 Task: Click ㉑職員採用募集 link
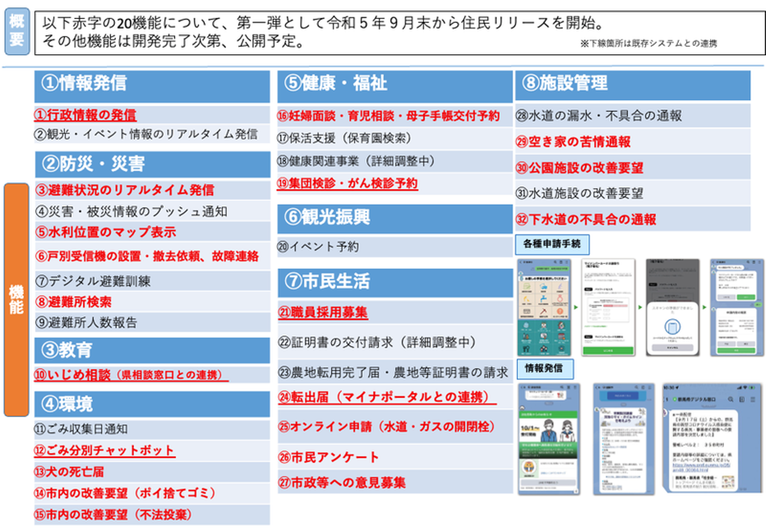click(323, 313)
